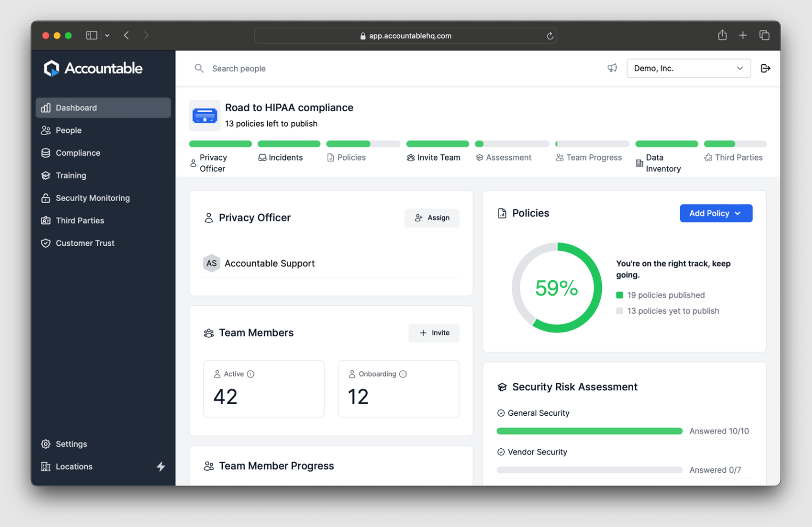Click Accountable Support name
812x527 pixels.
click(x=269, y=263)
